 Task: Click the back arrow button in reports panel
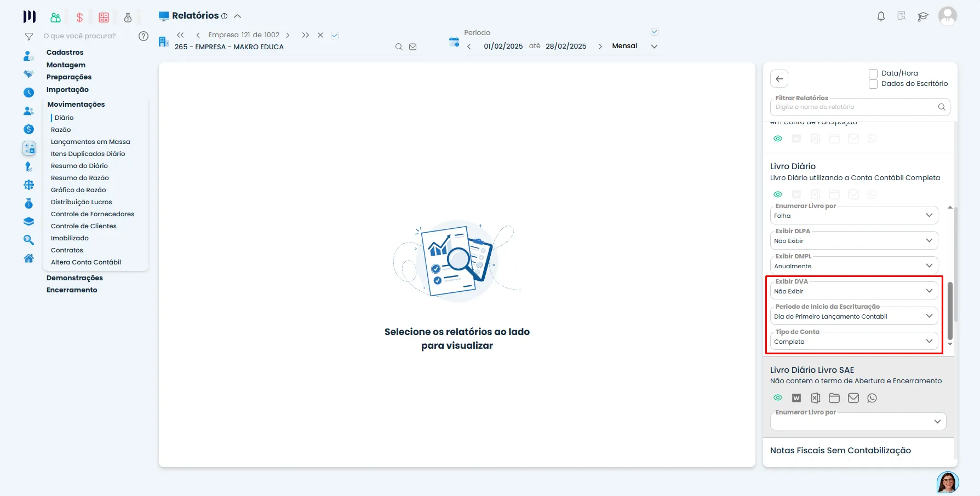tap(779, 79)
